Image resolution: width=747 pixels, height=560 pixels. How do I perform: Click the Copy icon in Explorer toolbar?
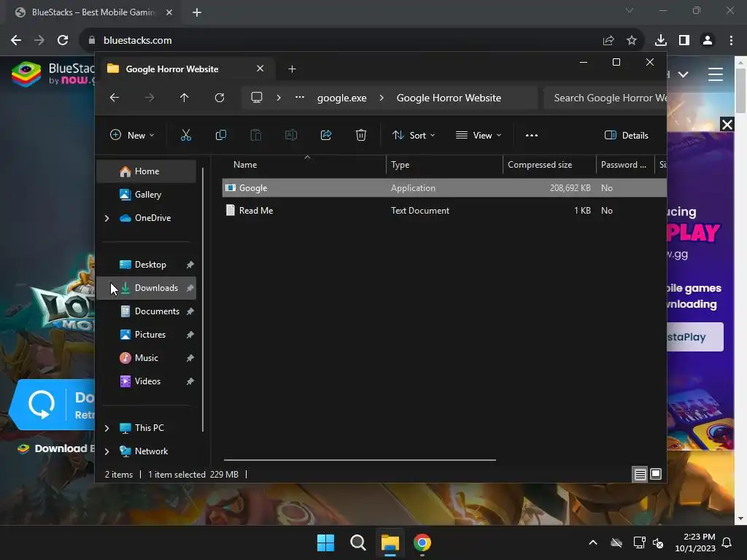[220, 135]
